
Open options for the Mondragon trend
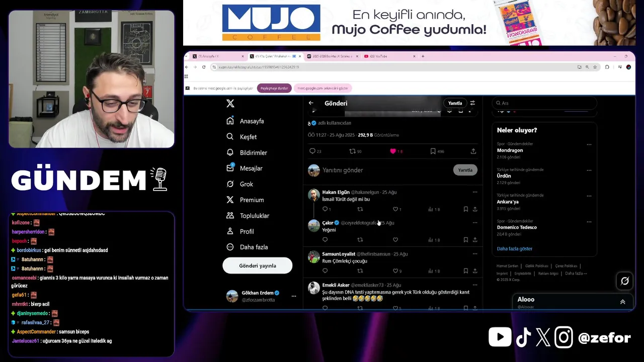(589, 144)
